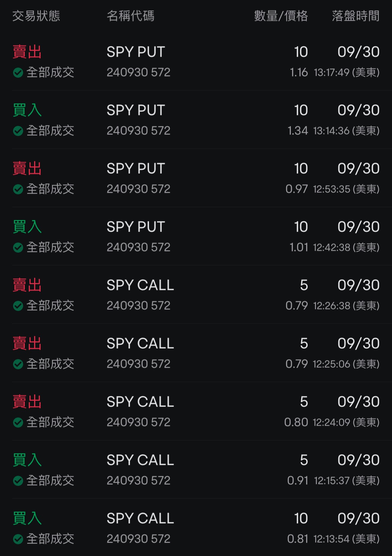
Task: Open the SPY PUT buy order at 1.34
Action: click(136, 111)
